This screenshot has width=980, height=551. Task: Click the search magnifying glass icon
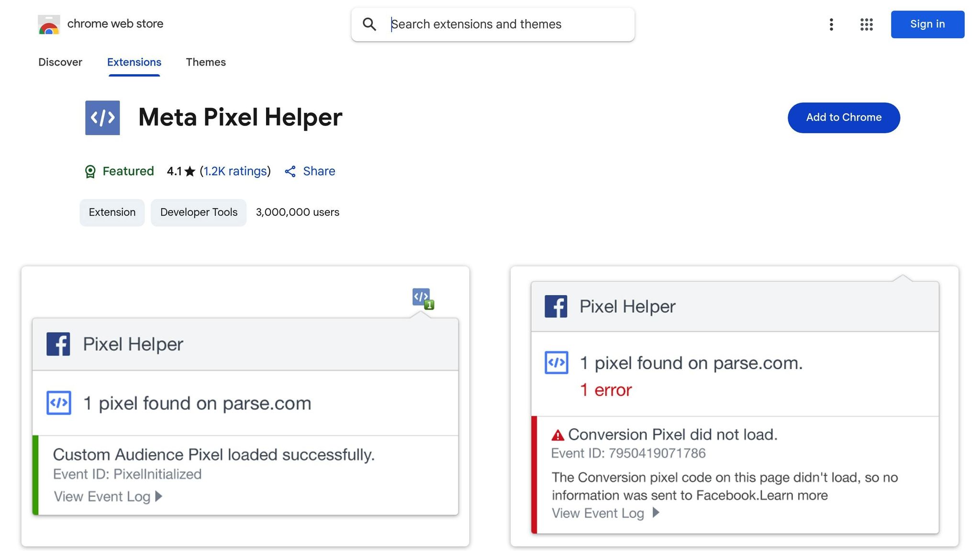[369, 24]
